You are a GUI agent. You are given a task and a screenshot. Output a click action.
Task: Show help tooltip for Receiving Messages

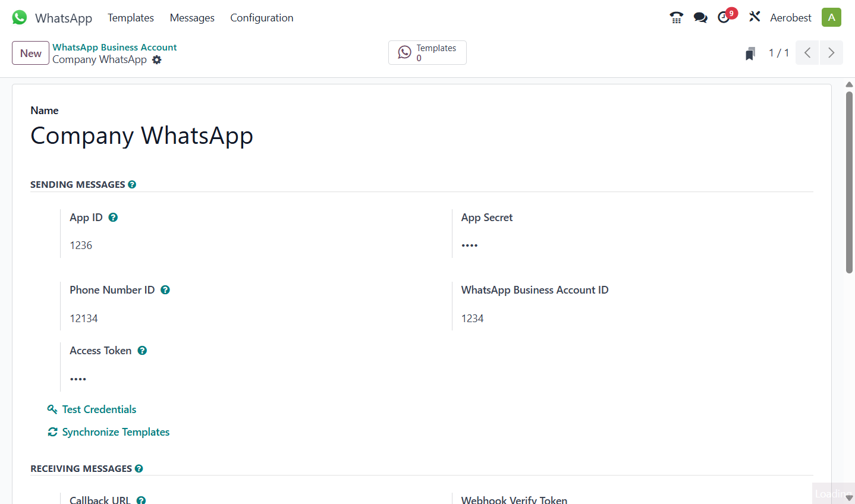tap(139, 468)
